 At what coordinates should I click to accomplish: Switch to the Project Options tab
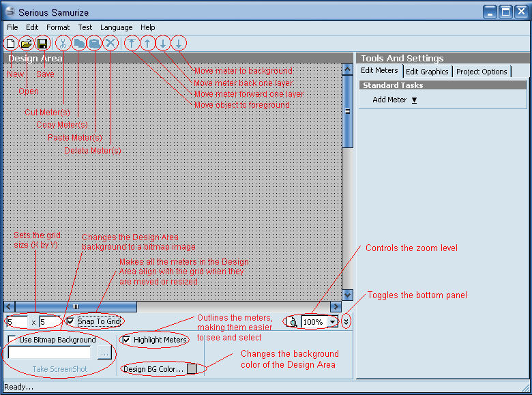tap(482, 72)
